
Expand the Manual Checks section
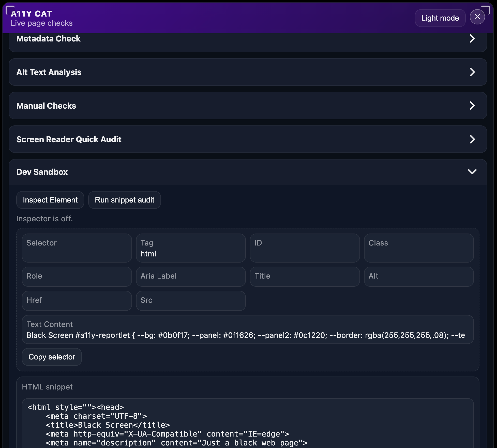click(x=46, y=106)
